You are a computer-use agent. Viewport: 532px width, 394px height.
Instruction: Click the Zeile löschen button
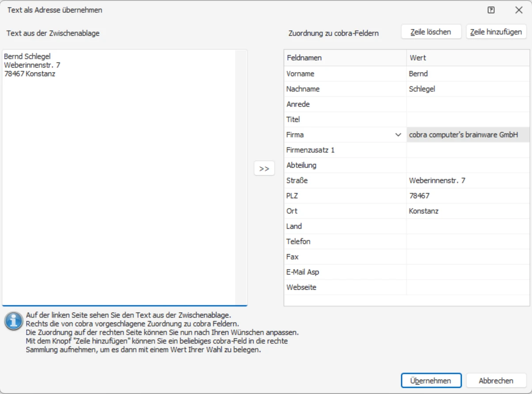click(431, 32)
